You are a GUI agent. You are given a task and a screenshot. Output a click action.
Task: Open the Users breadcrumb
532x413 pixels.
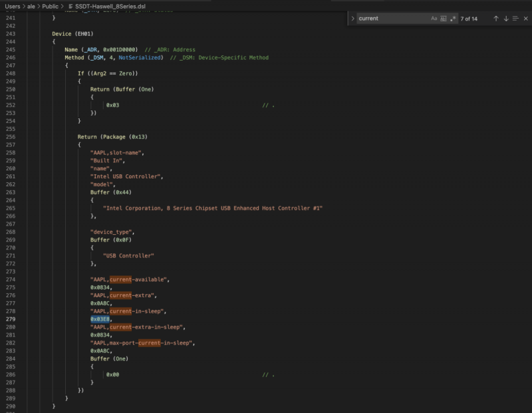[x=12, y=5]
